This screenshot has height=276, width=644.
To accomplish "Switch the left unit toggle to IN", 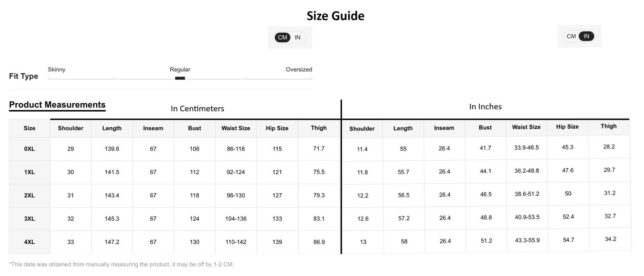I will pos(297,37).
